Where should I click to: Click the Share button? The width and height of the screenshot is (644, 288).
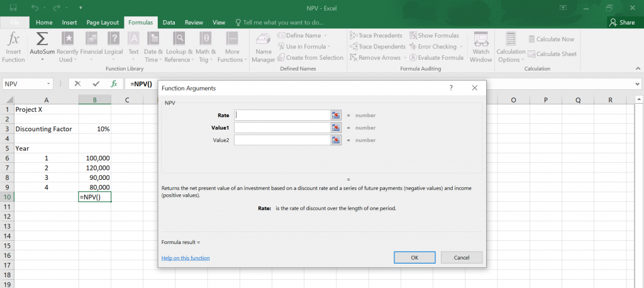tap(623, 23)
